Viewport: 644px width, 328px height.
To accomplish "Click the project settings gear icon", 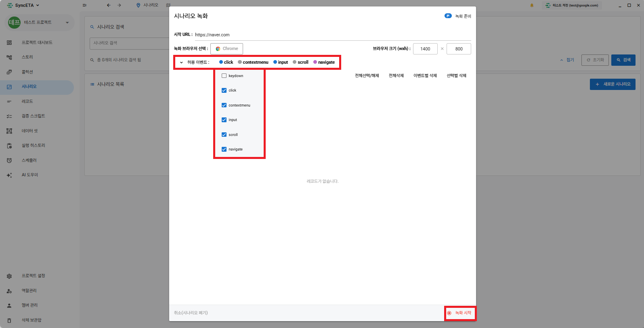I will coord(9,276).
